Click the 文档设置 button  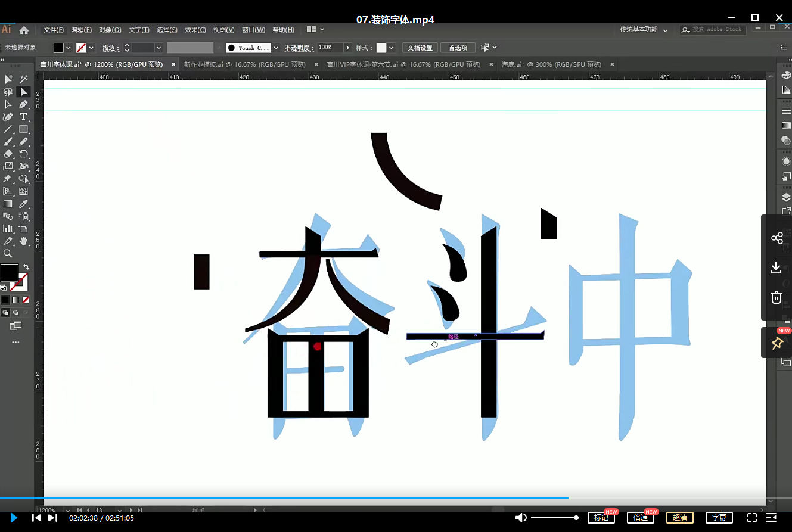pos(420,48)
